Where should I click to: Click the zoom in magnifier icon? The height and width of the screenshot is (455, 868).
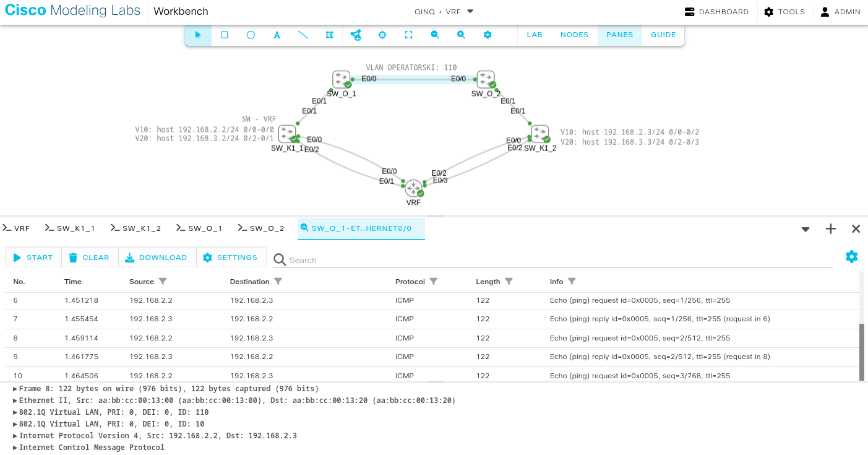[x=461, y=35]
